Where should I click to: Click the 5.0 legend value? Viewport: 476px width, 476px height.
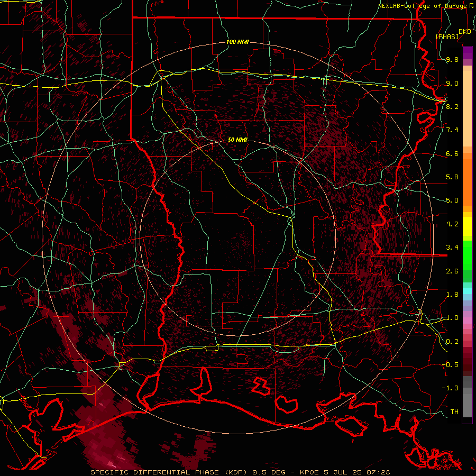coord(452,200)
